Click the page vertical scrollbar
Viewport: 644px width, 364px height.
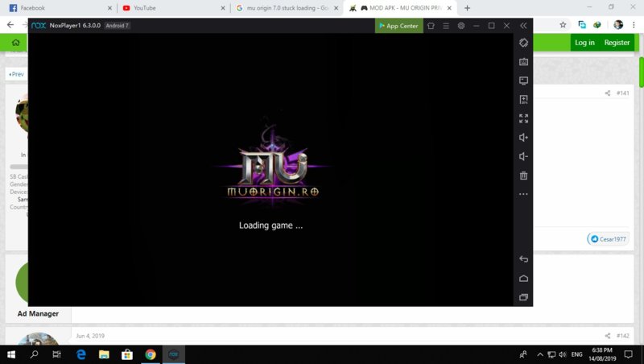(641, 72)
